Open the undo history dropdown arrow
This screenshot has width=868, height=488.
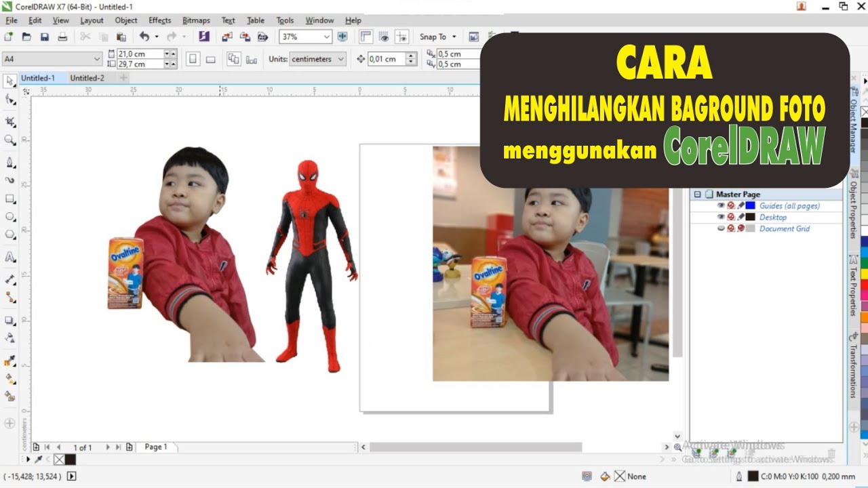(157, 37)
